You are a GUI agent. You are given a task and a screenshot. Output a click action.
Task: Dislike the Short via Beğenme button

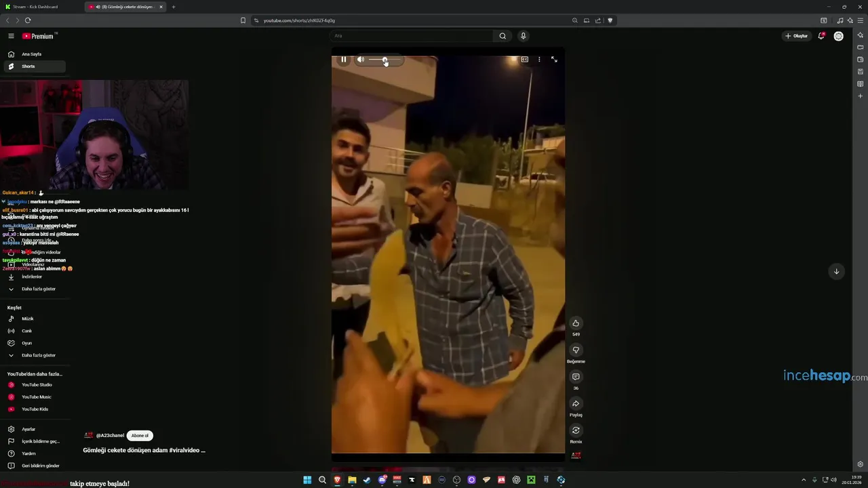pyautogui.click(x=576, y=350)
